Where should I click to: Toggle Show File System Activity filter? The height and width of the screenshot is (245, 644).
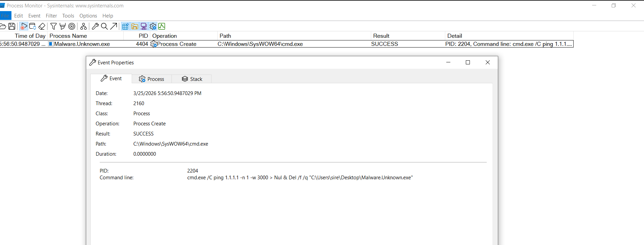(134, 26)
